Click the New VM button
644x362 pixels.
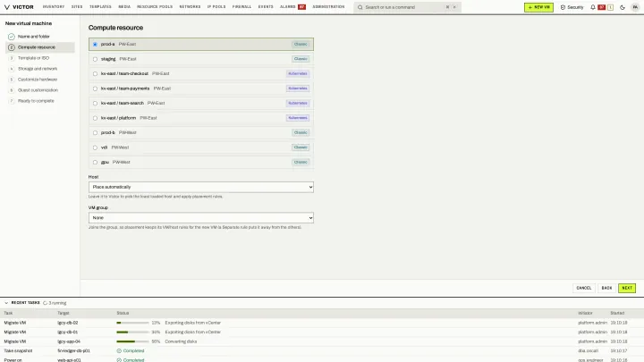point(538,7)
